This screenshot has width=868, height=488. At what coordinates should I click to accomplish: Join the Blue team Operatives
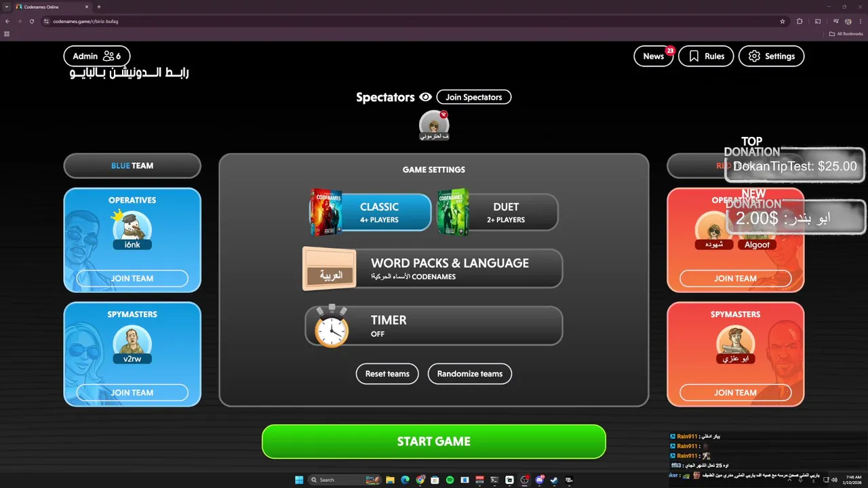point(132,279)
